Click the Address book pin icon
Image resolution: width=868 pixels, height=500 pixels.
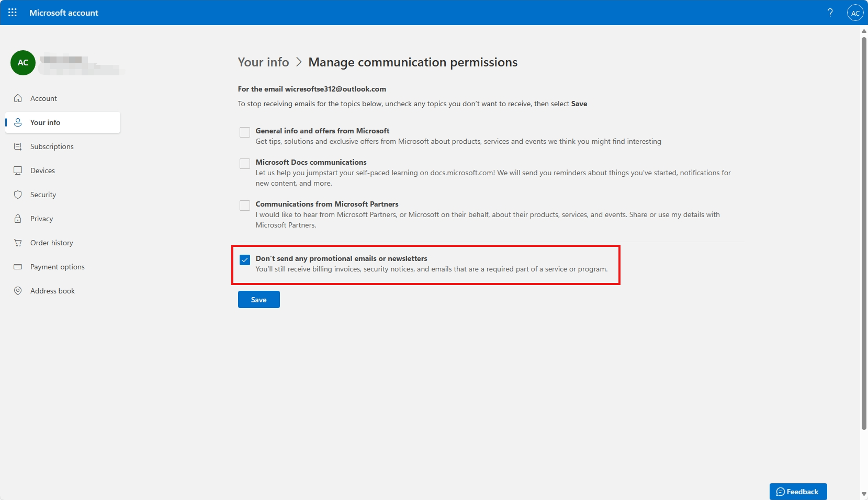click(18, 291)
